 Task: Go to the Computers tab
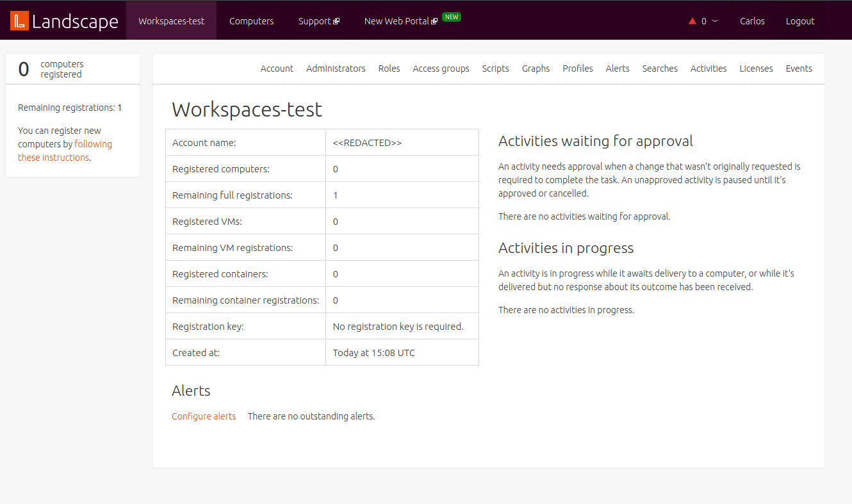click(251, 20)
